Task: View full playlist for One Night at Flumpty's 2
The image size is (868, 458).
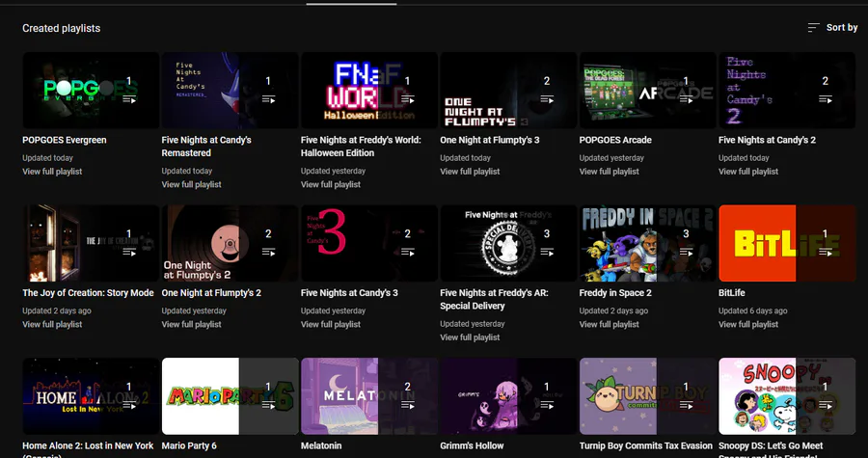Action: (192, 324)
